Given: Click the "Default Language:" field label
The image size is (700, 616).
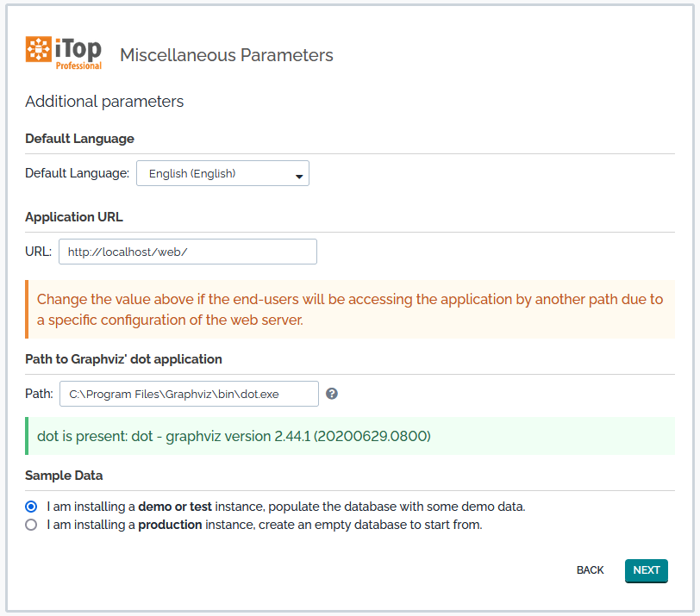Looking at the screenshot, I should [x=77, y=173].
